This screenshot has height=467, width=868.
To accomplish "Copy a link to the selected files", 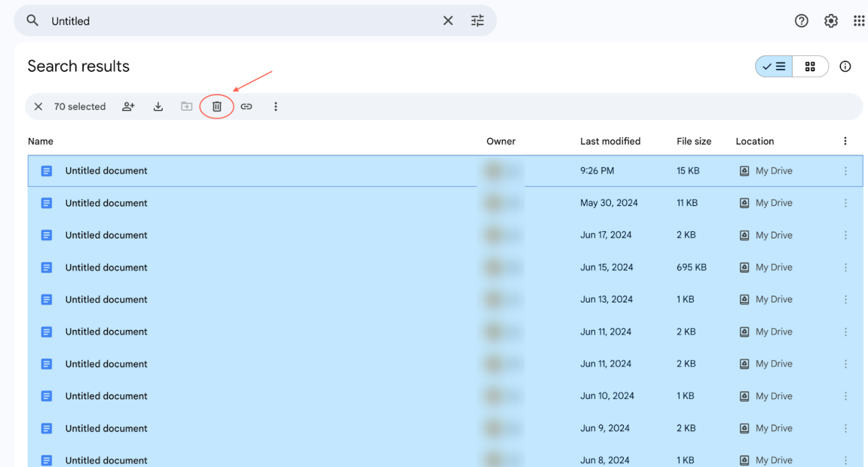I will (x=246, y=106).
